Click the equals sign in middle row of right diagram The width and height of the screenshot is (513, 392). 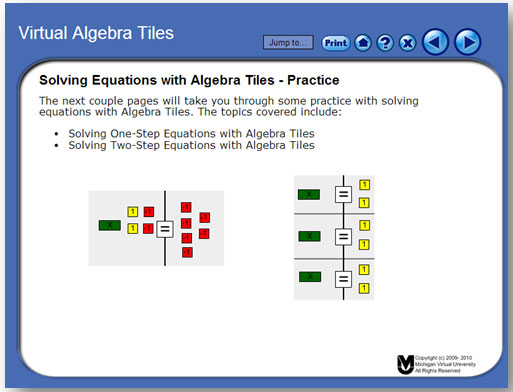(x=343, y=237)
